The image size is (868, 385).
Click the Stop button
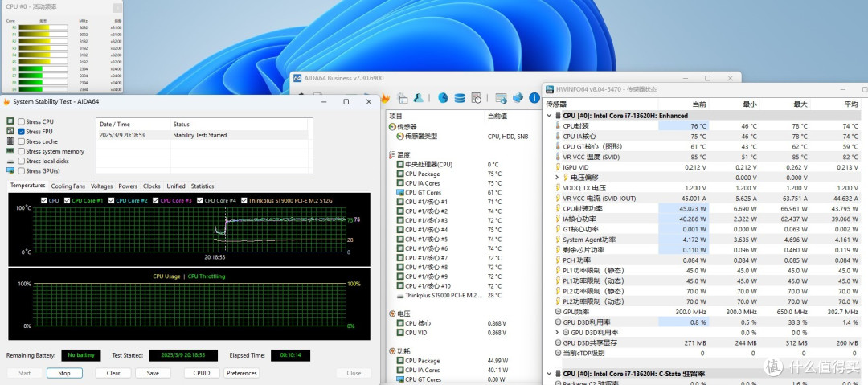coord(64,373)
